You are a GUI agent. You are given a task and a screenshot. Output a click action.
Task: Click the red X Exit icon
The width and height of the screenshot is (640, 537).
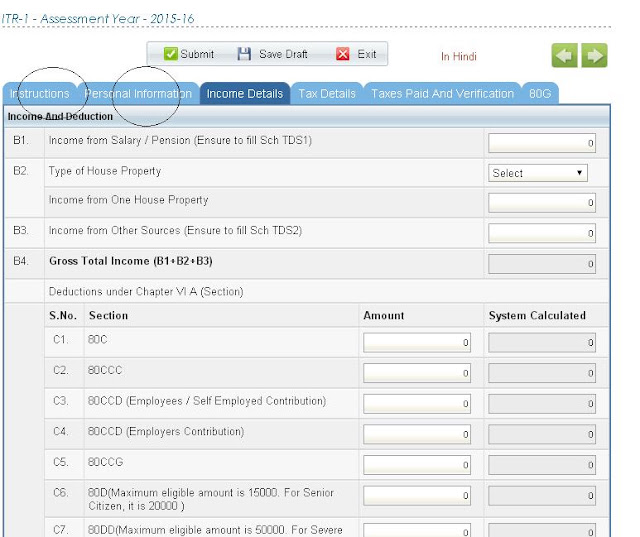tap(342, 54)
